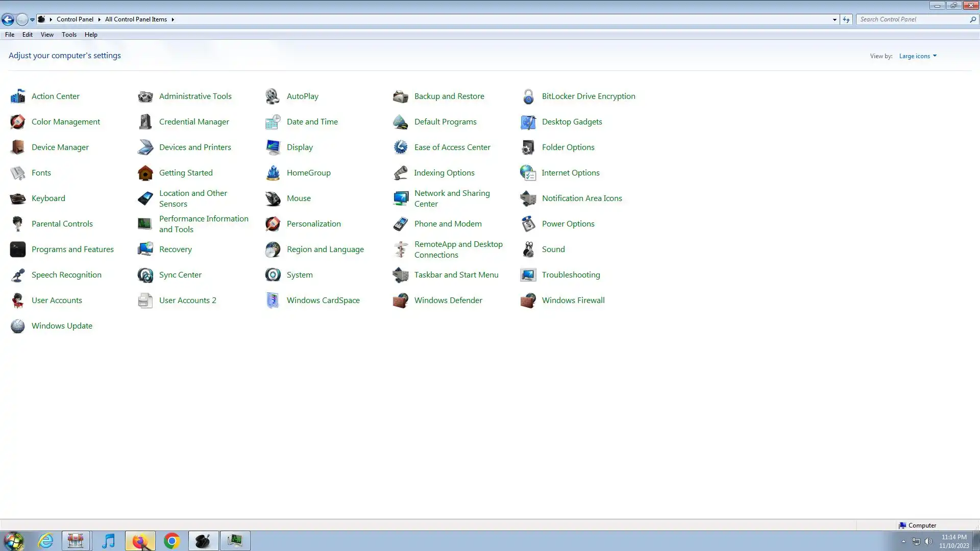Viewport: 980px width, 551px height.
Task: Open the Device Manager icon
Action: click(x=18, y=147)
